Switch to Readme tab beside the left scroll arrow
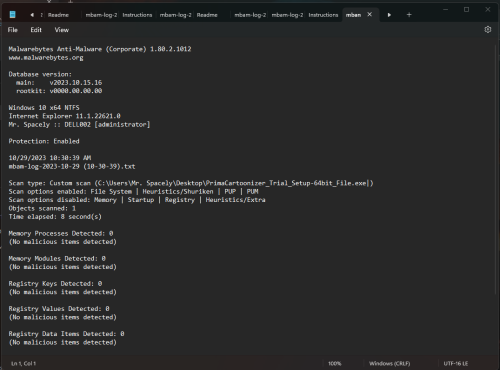 point(58,15)
